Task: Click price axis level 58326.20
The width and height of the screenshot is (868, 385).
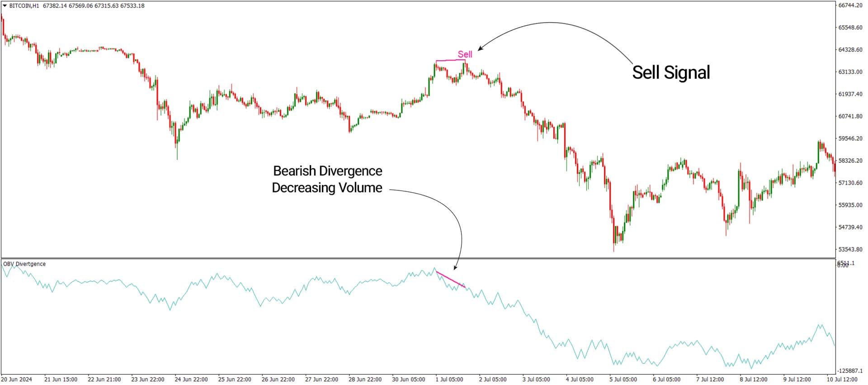Action: pos(850,161)
